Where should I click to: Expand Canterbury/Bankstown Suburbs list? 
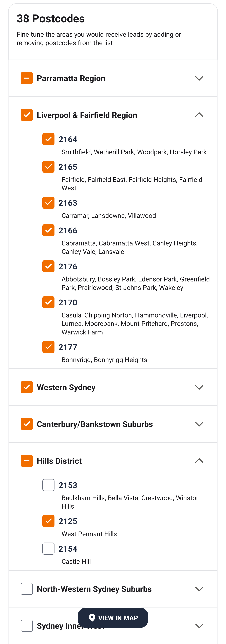pyautogui.click(x=199, y=424)
